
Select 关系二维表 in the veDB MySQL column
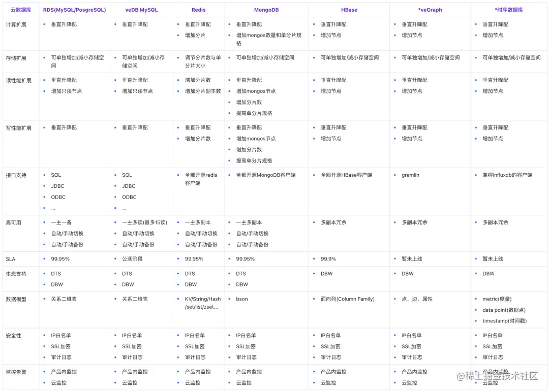135,299
